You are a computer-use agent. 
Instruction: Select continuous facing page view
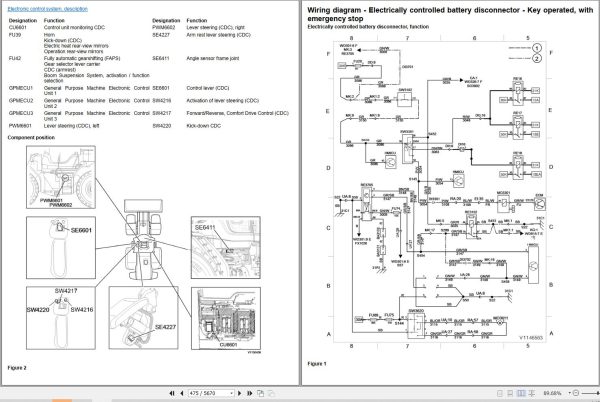(x=532, y=393)
